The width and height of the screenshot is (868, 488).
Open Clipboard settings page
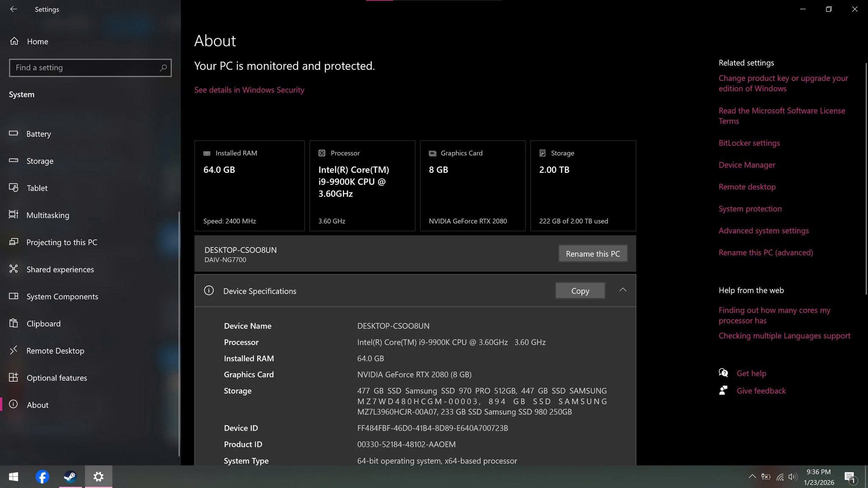tap(43, 324)
